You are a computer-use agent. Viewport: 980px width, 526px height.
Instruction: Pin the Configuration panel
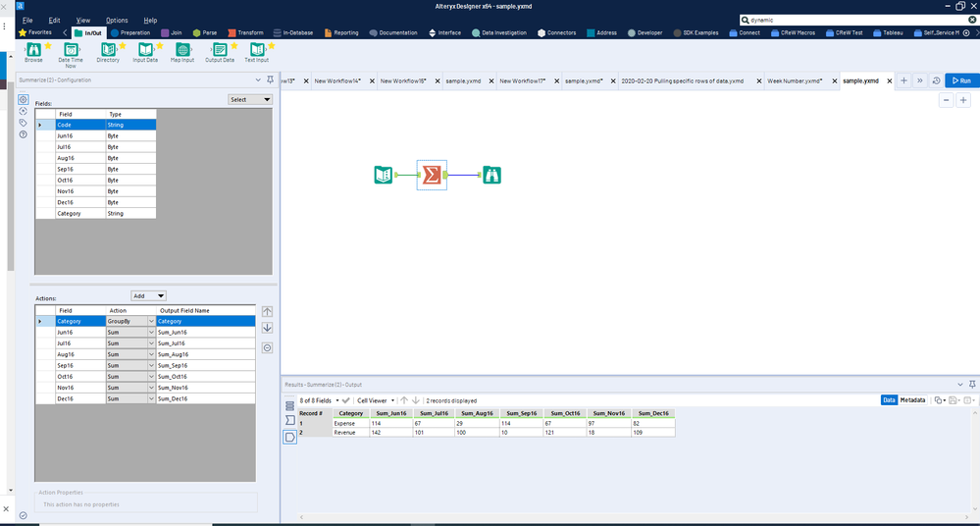[x=270, y=80]
